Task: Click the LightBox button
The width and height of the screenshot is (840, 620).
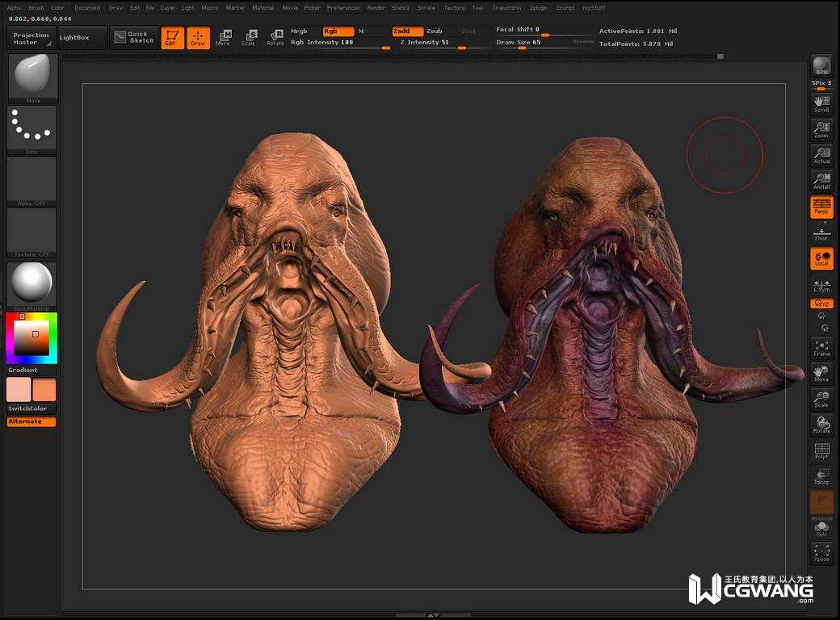Action: point(82,38)
